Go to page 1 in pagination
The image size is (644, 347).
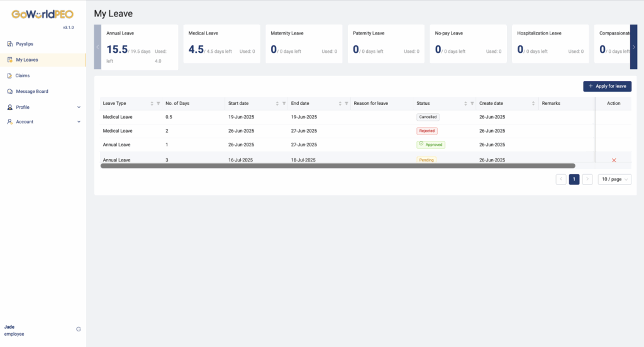574,179
